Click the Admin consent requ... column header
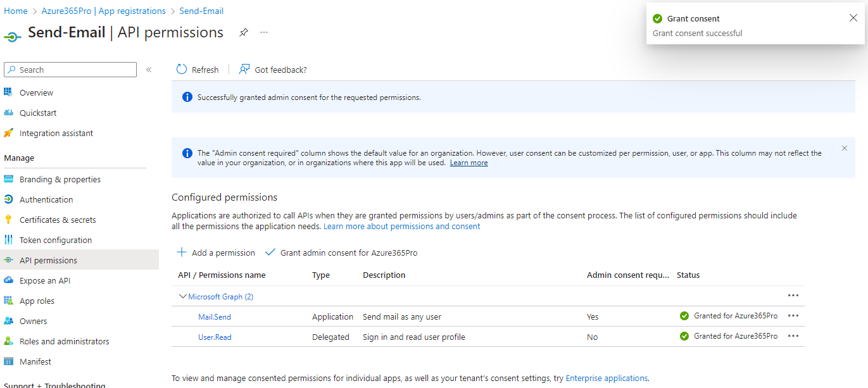The width and height of the screenshot is (868, 388). [628, 275]
